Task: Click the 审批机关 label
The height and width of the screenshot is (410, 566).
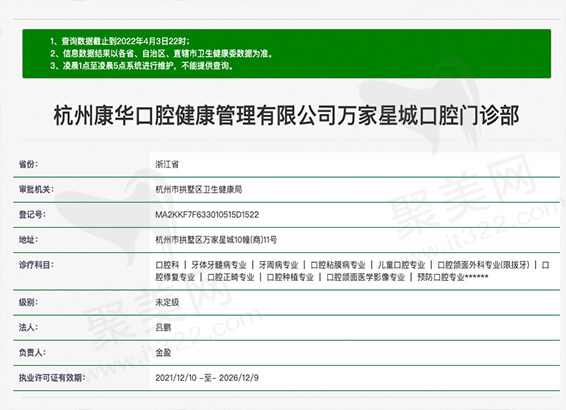Action: (x=36, y=189)
